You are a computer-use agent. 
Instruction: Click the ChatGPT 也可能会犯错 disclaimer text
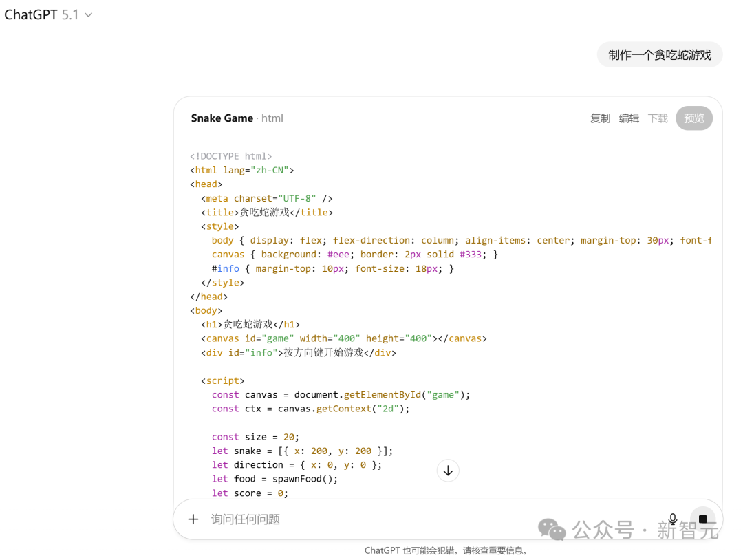pos(447,550)
